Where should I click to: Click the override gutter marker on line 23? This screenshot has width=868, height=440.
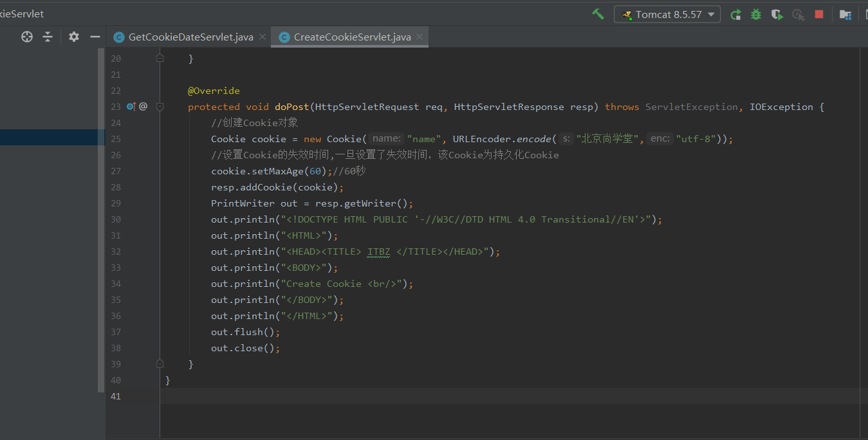(x=131, y=107)
